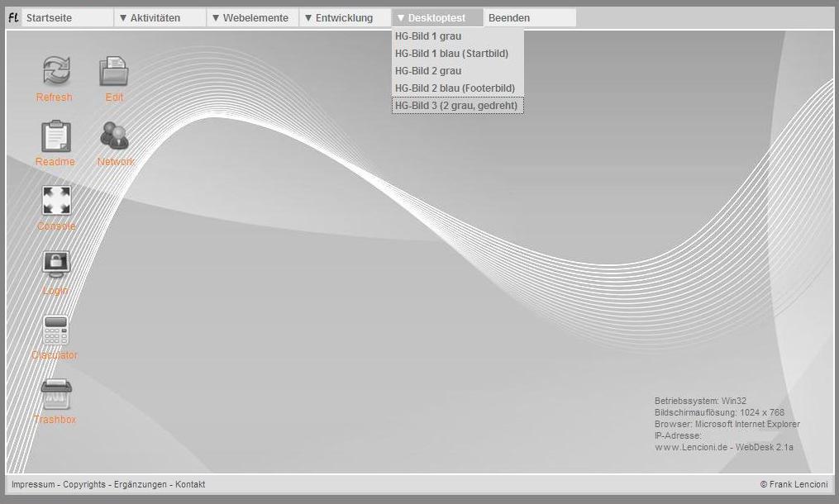The height and width of the screenshot is (504, 839).
Task: Open the Refresh desktop icon
Action: pos(55,71)
